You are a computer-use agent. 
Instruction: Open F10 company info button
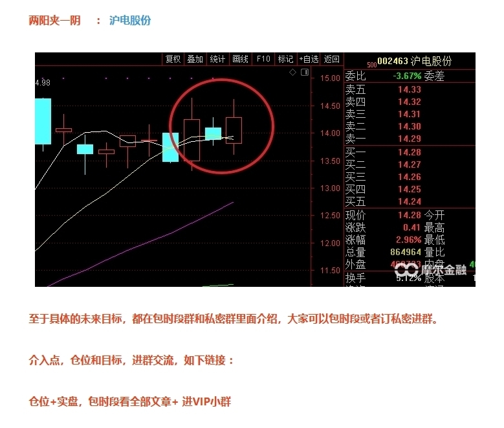(x=263, y=59)
